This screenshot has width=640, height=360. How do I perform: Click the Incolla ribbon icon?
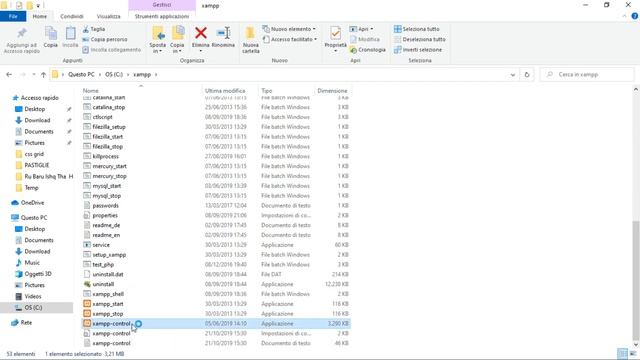pos(70,33)
